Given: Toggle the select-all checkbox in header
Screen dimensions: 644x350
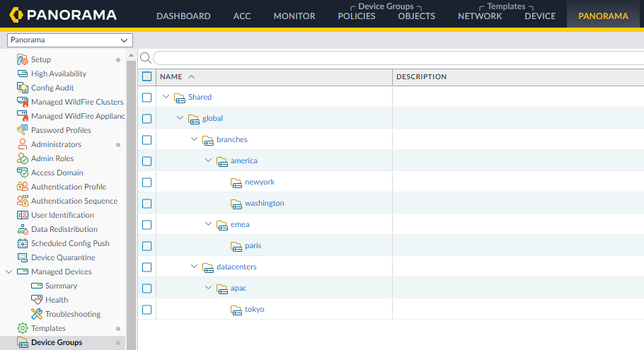Looking at the screenshot, I should (x=147, y=76).
